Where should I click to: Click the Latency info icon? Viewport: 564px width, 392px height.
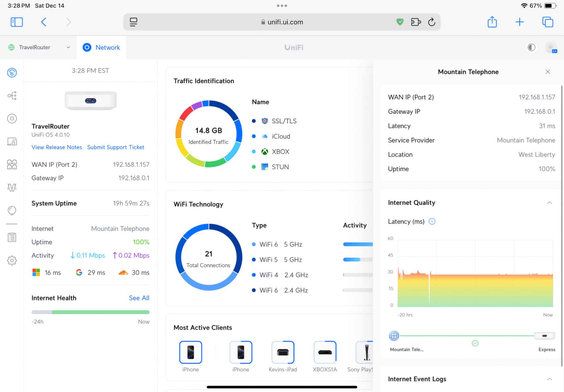[432, 221]
